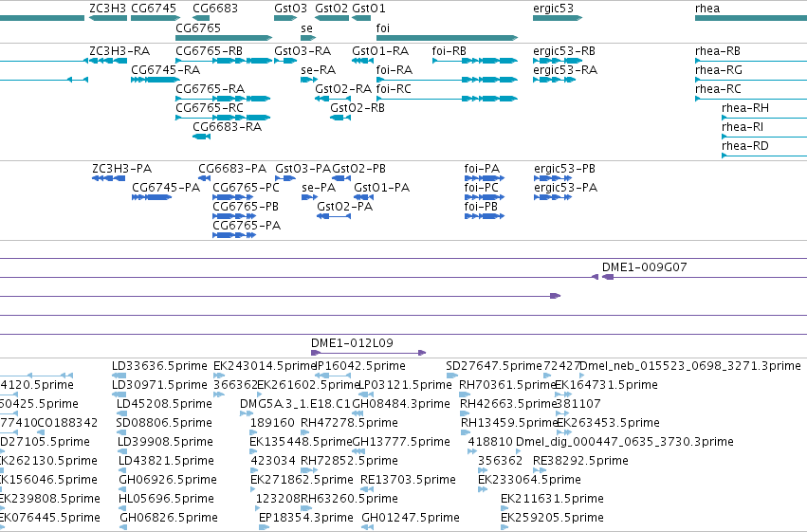Select the 'ergic53-RB' transcript label
The width and height of the screenshot is (807, 532).
(564, 51)
